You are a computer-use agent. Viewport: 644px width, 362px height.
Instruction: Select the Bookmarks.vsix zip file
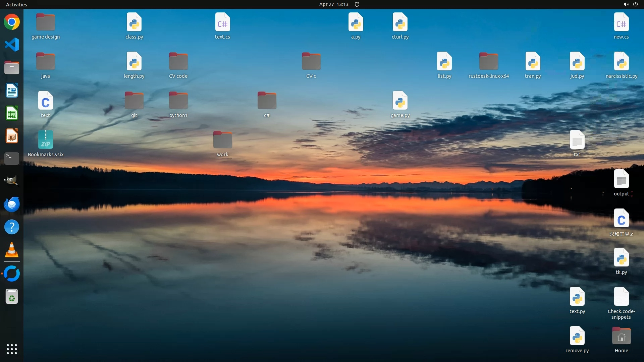point(46,140)
